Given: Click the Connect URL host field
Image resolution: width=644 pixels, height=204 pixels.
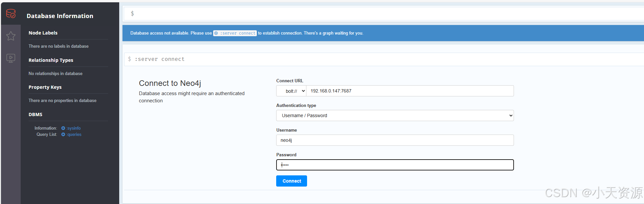Looking at the screenshot, I should point(410,91).
